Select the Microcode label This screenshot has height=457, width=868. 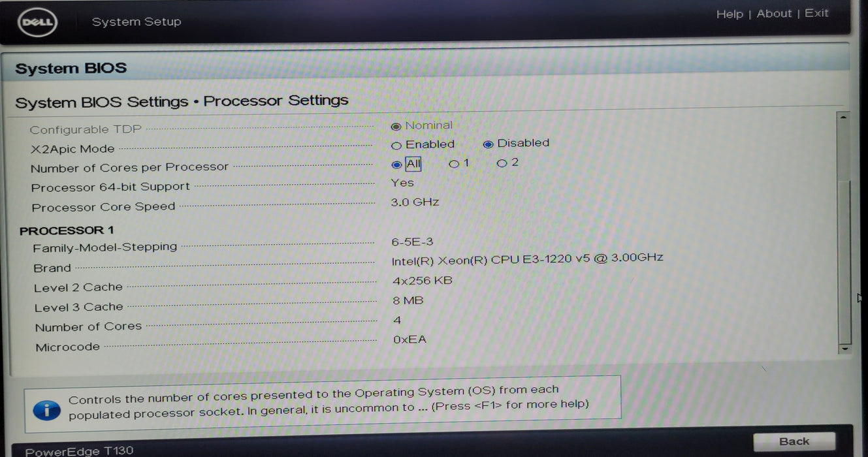point(68,347)
